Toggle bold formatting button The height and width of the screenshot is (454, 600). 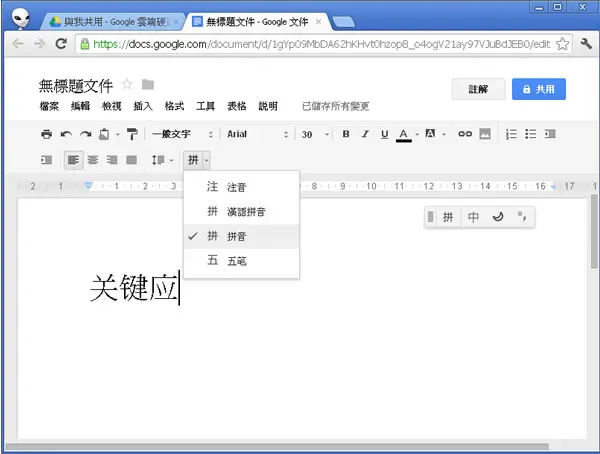[x=346, y=134]
